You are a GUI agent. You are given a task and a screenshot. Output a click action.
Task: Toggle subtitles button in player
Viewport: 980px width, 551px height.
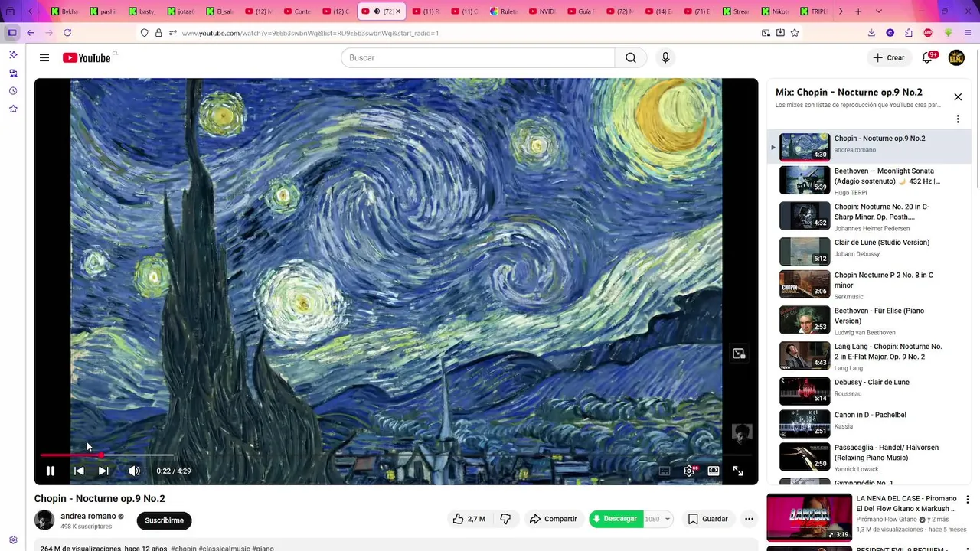(665, 471)
